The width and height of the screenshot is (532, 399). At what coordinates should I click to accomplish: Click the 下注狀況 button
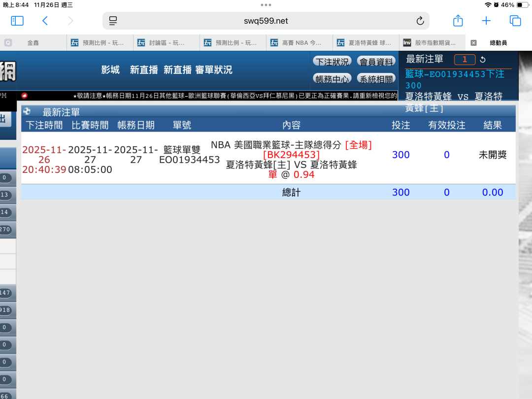click(332, 62)
